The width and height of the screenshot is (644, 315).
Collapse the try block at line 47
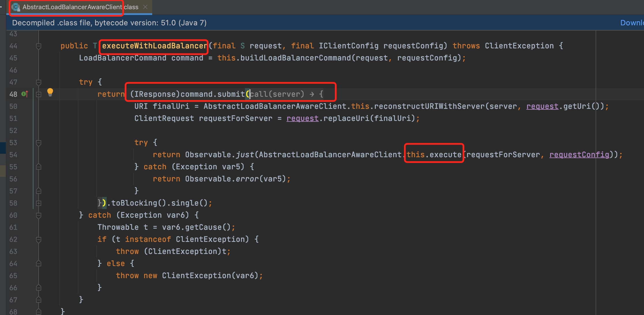39,82
